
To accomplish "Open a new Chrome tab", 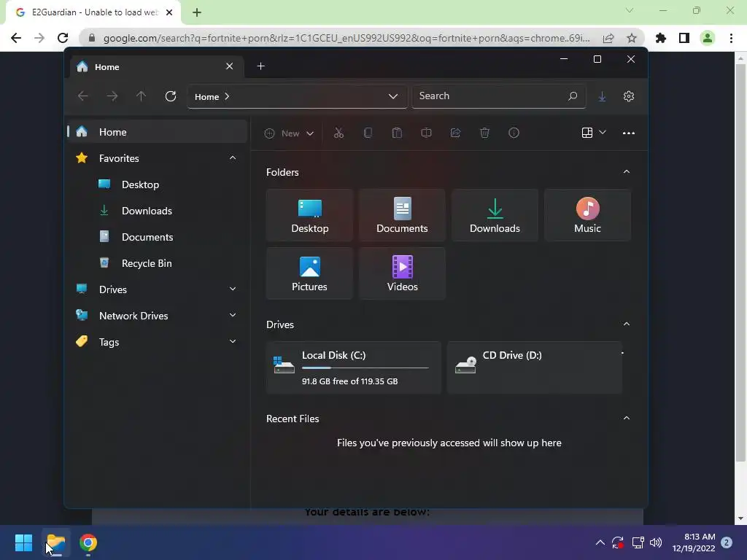I will point(197,12).
